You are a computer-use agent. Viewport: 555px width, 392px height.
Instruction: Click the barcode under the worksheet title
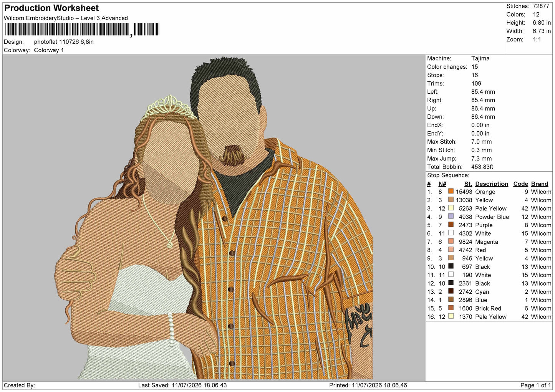coord(82,30)
